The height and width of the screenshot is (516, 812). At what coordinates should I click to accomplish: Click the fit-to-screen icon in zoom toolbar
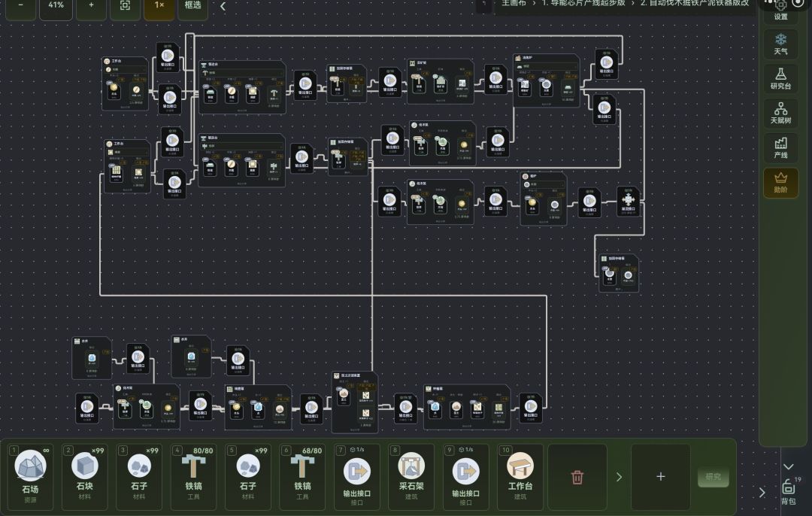coord(125,6)
